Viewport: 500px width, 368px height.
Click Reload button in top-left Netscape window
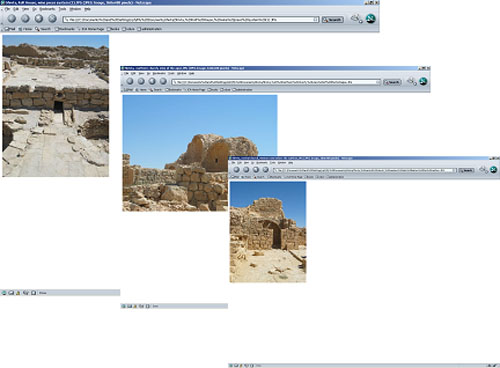pyautogui.click(x=39, y=19)
